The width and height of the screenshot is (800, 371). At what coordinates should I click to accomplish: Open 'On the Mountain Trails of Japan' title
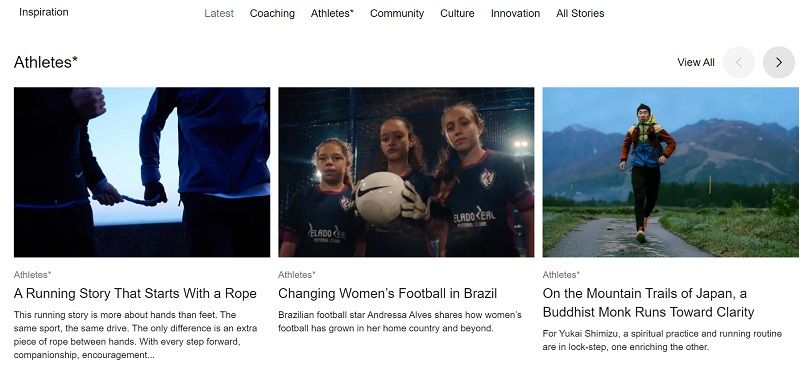[x=648, y=303]
